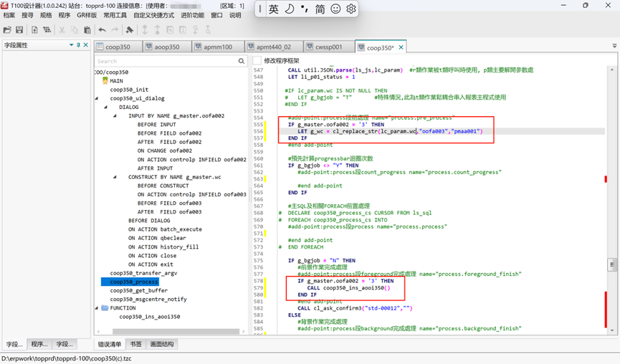Screen dimensions: 620x364
Task: Open the 规格 menu
Action: click(46, 16)
